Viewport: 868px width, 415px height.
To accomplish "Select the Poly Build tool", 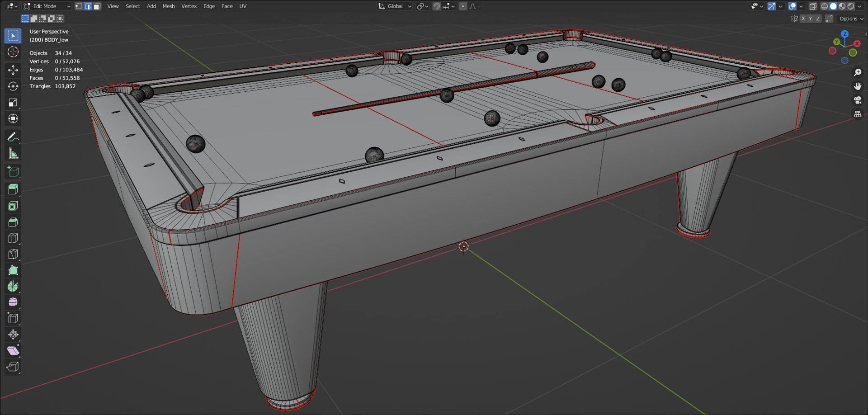I will (13, 270).
